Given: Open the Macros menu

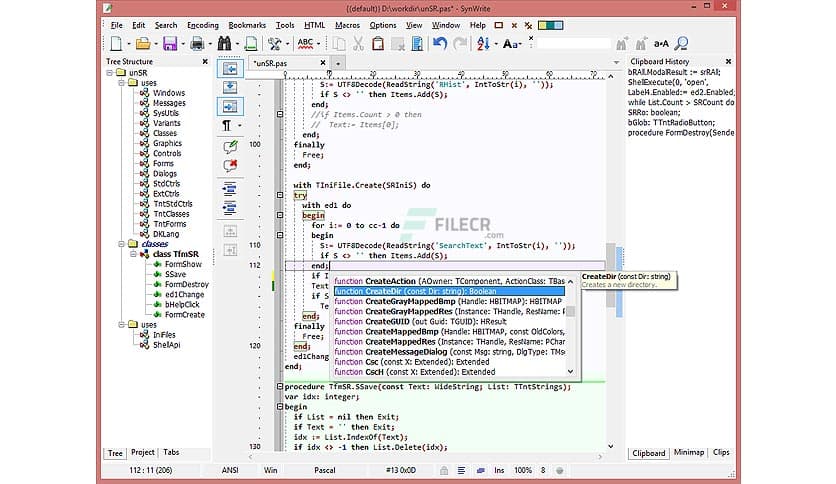Looking at the screenshot, I should (x=347, y=25).
